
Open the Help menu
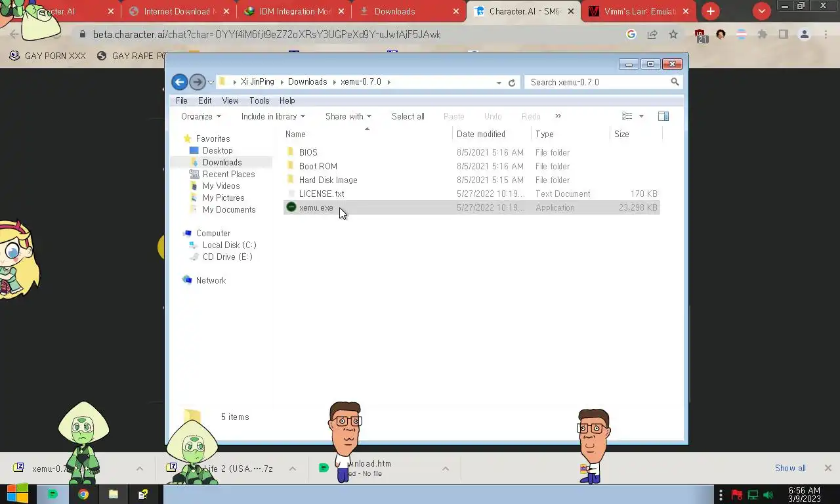tap(287, 100)
